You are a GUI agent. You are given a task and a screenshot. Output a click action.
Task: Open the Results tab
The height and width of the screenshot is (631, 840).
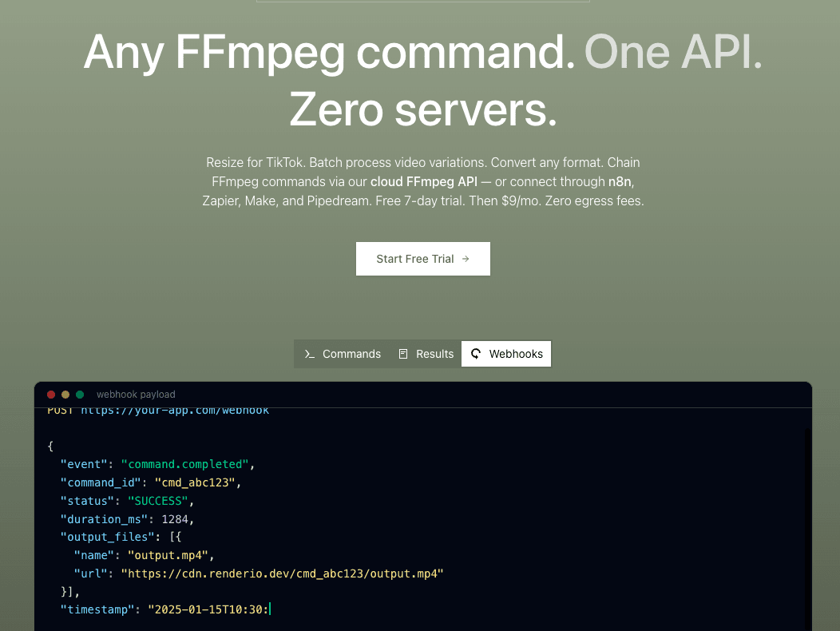[x=426, y=354]
